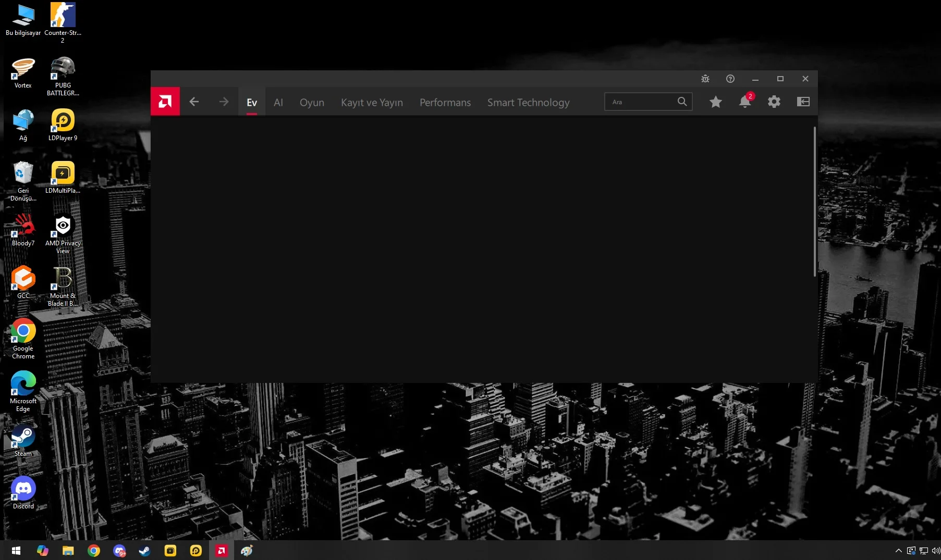Open the help question mark icon
This screenshot has width=941, height=560.
click(730, 79)
